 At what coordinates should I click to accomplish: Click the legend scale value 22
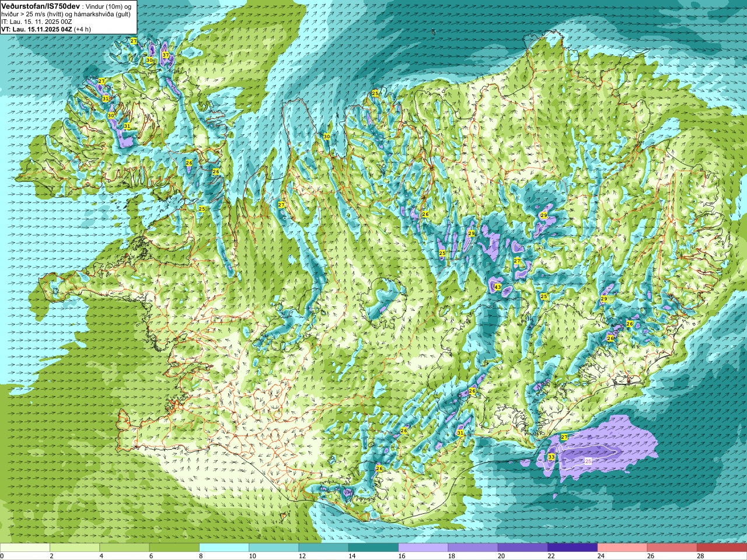click(x=551, y=556)
